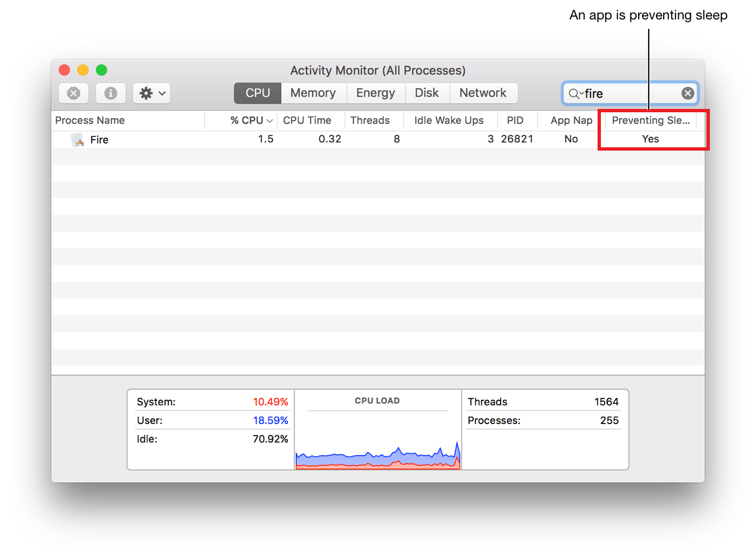756x558 pixels.
Task: Open the Network tab
Action: (x=483, y=93)
